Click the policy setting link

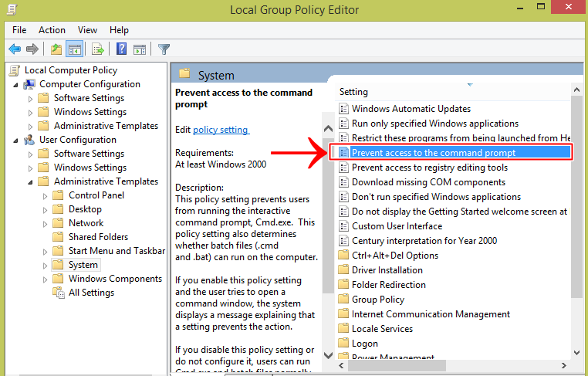[x=221, y=130]
